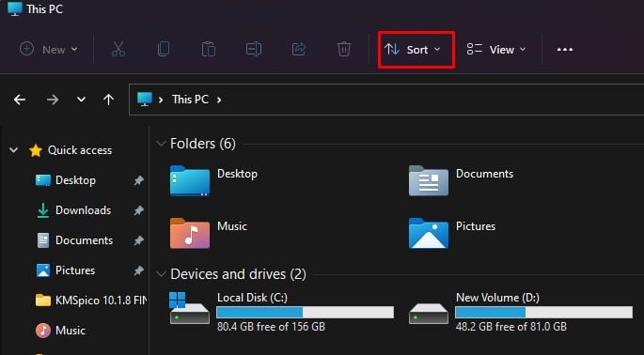The height and width of the screenshot is (355, 644).
Task: Click the Share icon in toolbar
Action: coord(299,49)
